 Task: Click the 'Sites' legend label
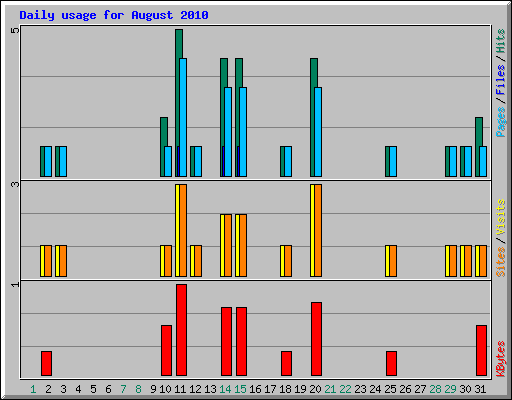pyautogui.click(x=500, y=262)
